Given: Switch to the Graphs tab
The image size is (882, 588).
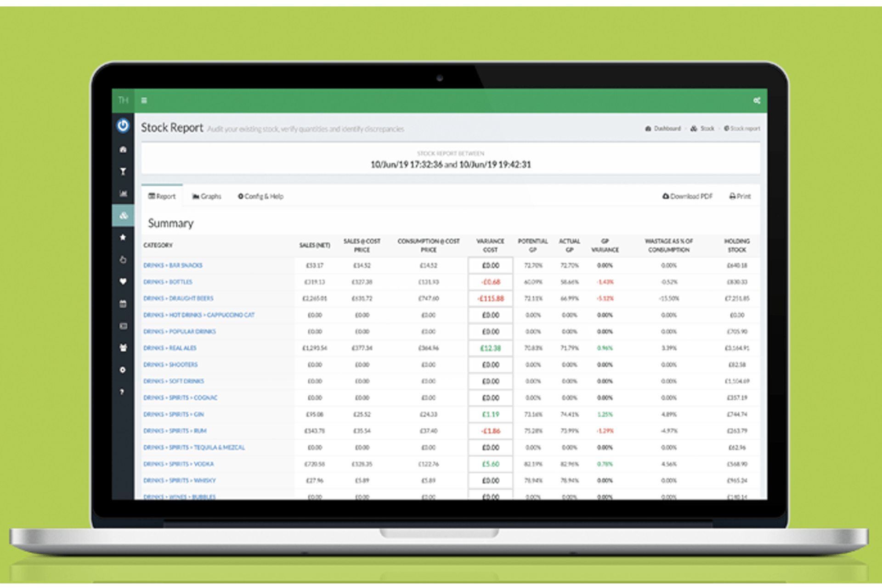Looking at the screenshot, I should tap(207, 196).
